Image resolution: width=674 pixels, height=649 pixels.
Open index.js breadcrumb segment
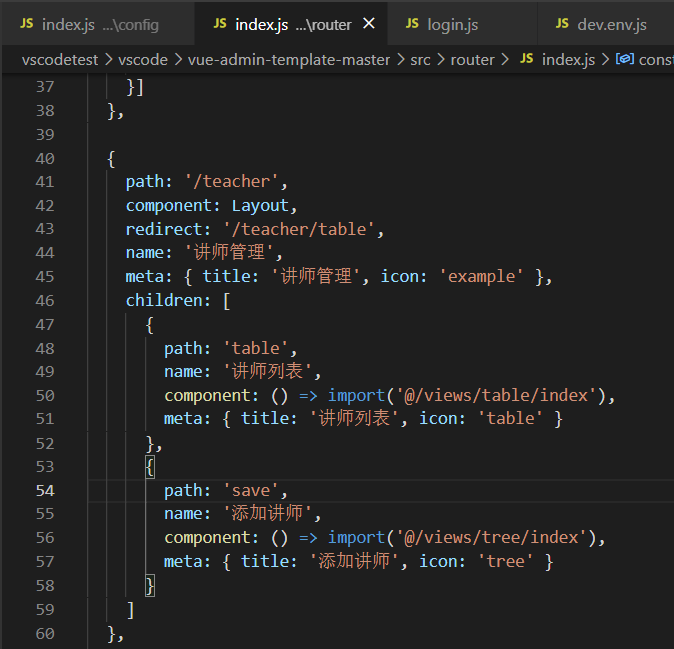(x=568, y=60)
